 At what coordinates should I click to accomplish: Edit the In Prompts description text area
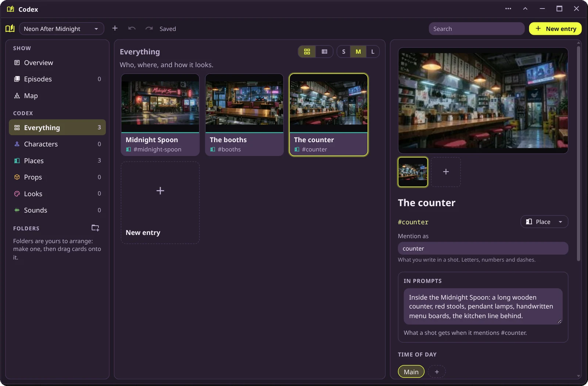tap(483, 306)
